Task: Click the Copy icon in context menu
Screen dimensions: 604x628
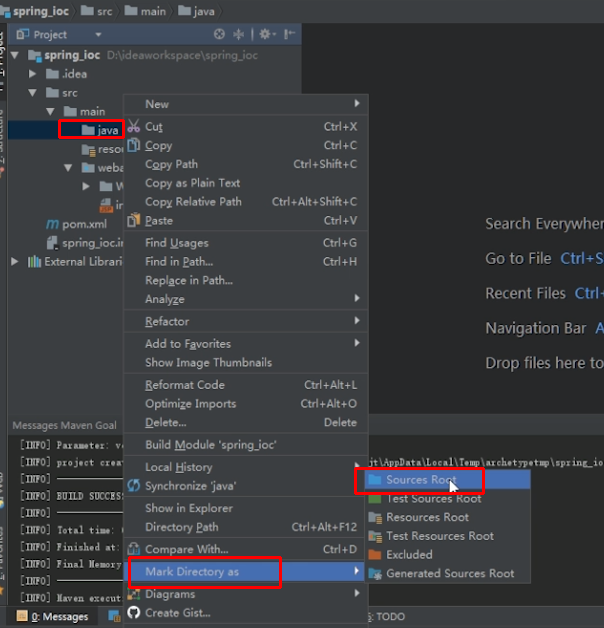Action: tap(134, 145)
